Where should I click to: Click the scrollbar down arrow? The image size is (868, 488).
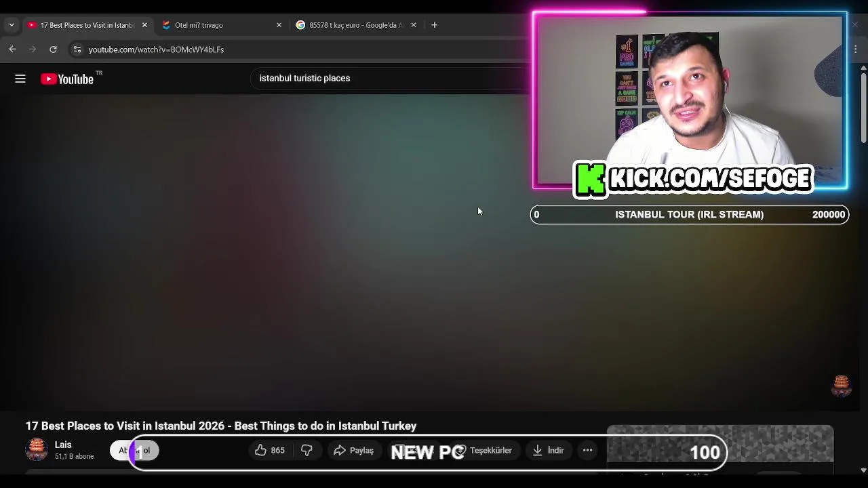coord(863,470)
